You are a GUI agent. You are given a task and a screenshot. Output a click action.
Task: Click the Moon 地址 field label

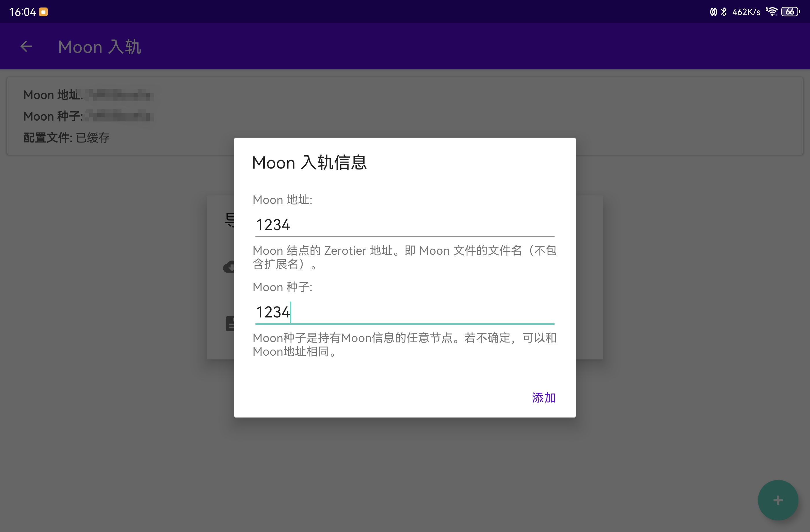point(282,200)
